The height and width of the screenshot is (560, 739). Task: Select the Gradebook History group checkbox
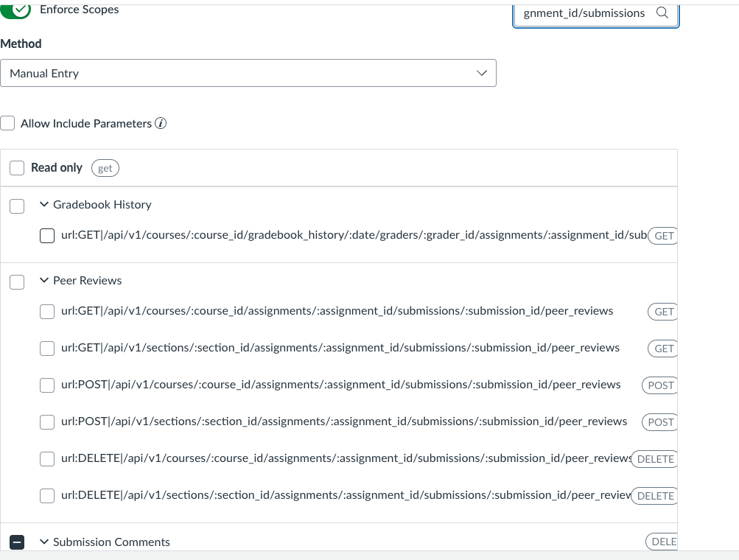pos(17,206)
